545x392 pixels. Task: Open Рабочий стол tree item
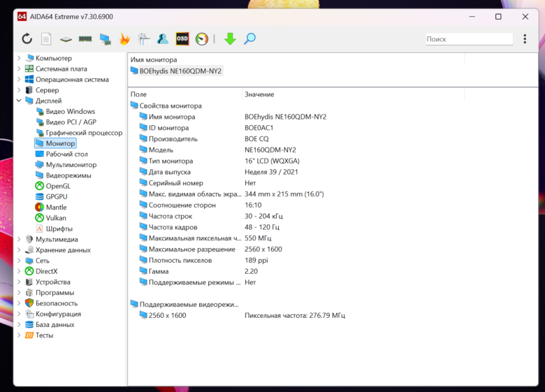(x=61, y=154)
